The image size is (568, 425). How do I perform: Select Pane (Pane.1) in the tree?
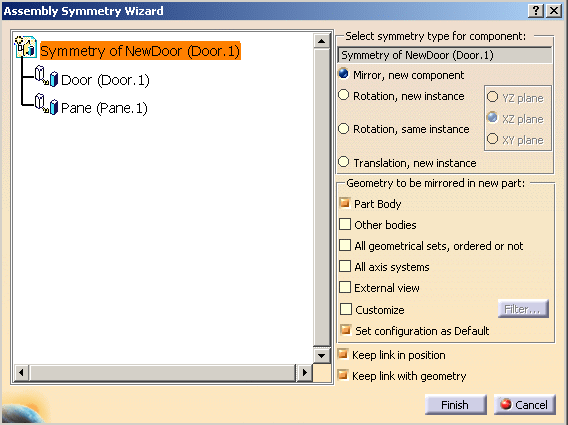104,108
